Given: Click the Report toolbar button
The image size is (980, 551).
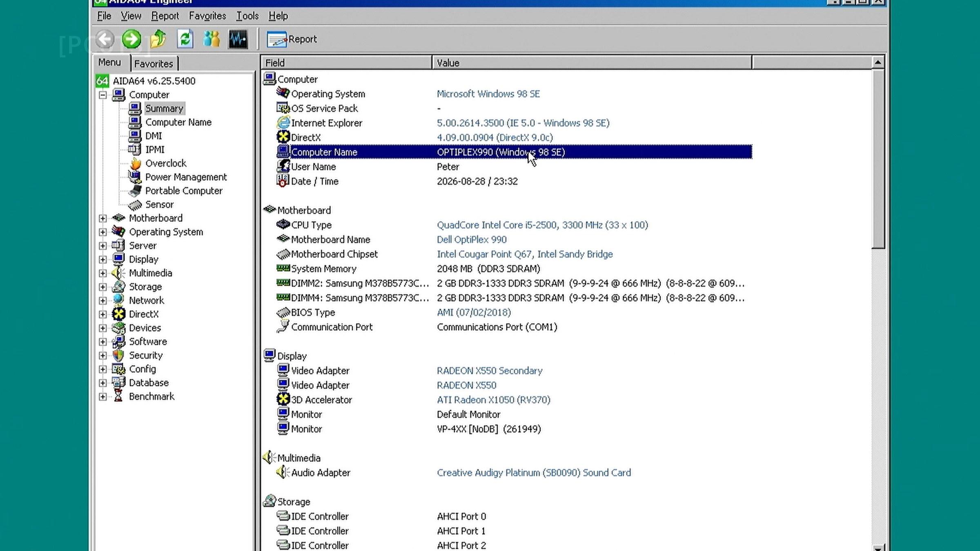Looking at the screenshot, I should (292, 39).
